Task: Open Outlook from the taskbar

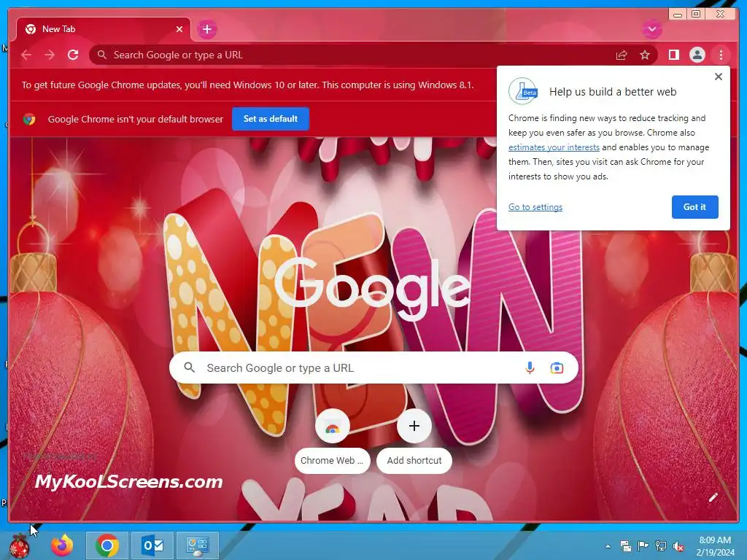Action: [x=152, y=545]
